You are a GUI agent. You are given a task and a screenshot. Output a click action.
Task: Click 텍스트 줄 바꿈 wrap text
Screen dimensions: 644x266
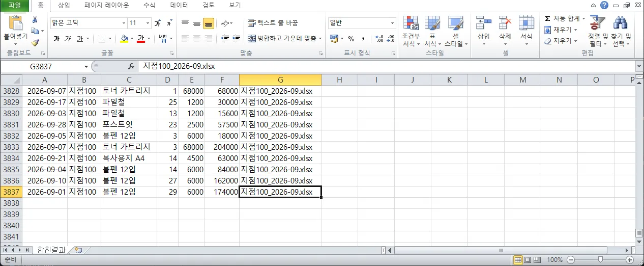click(273, 23)
